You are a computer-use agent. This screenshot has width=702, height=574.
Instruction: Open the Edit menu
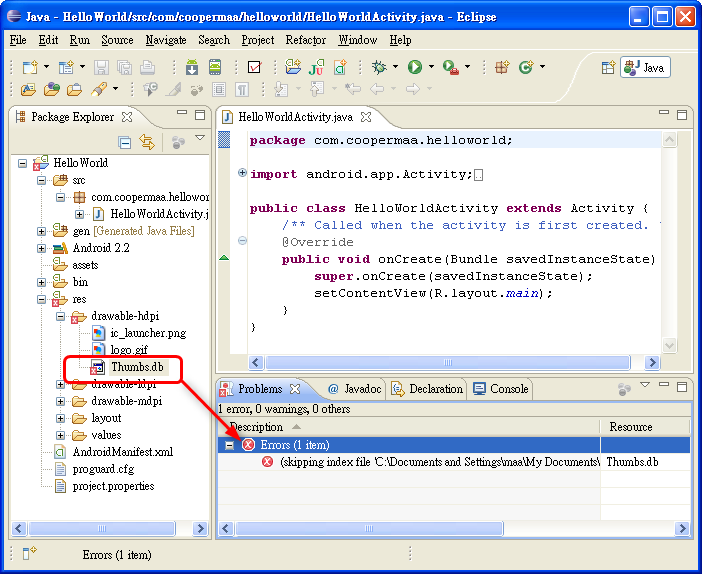pos(48,40)
